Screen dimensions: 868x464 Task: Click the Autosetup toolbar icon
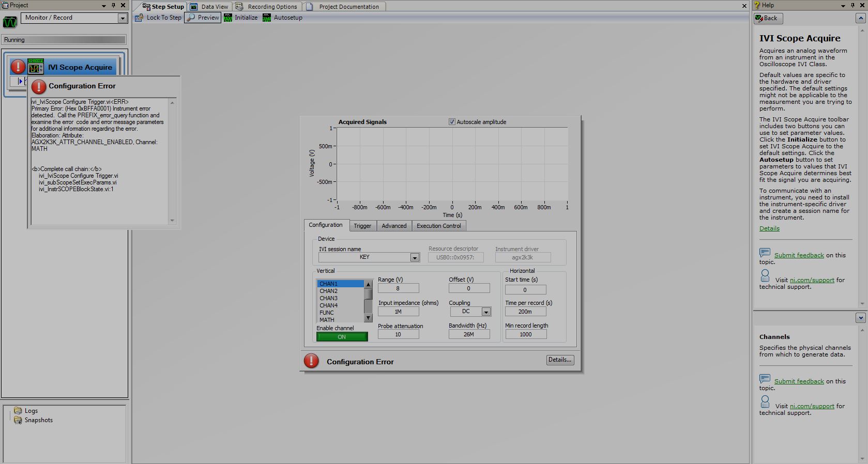click(x=267, y=18)
